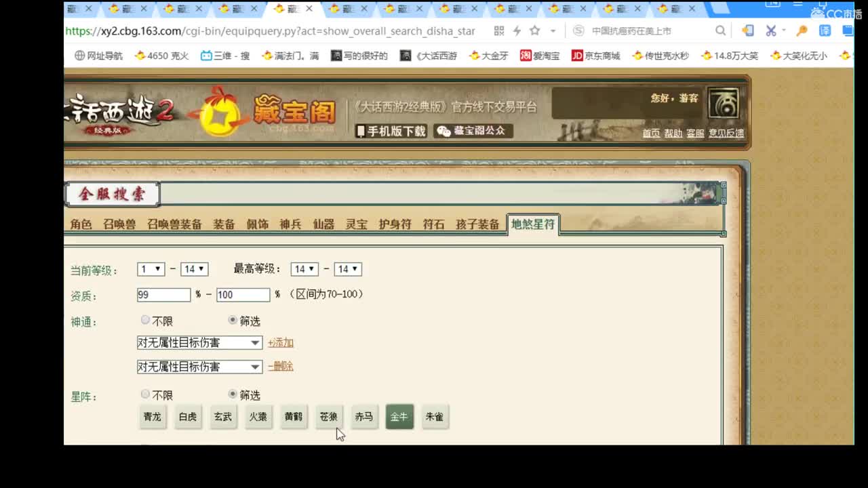
Task: Open the 满法门 bookmark
Action: (290, 56)
